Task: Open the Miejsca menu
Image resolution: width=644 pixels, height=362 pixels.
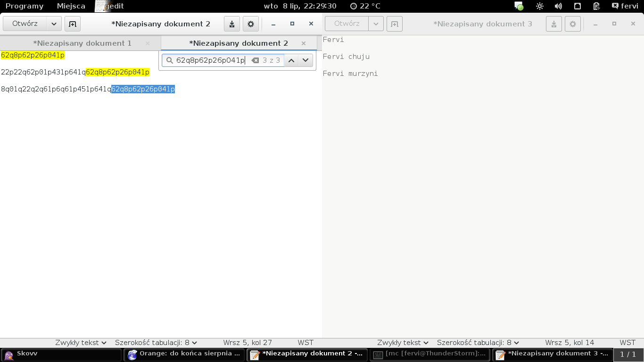Action: (71, 6)
